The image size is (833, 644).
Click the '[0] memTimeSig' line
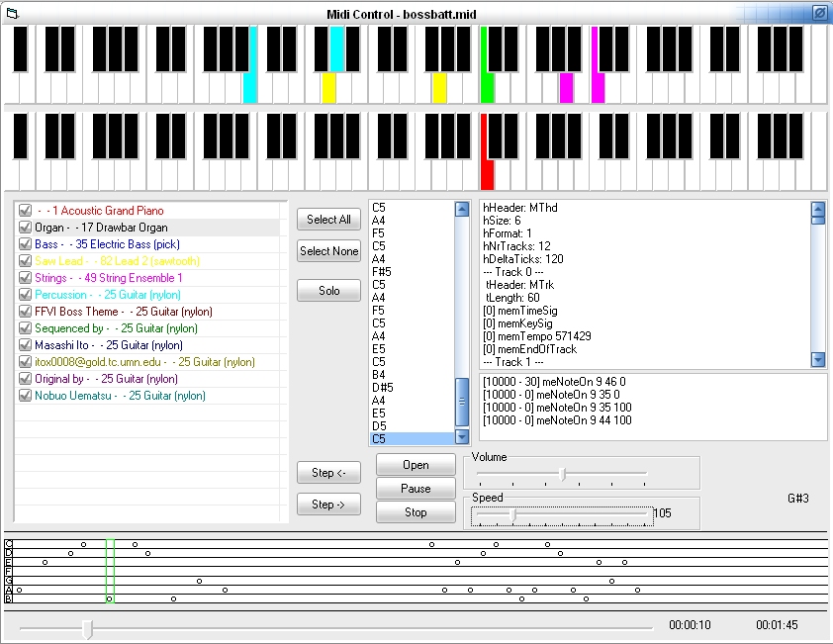pos(520,311)
